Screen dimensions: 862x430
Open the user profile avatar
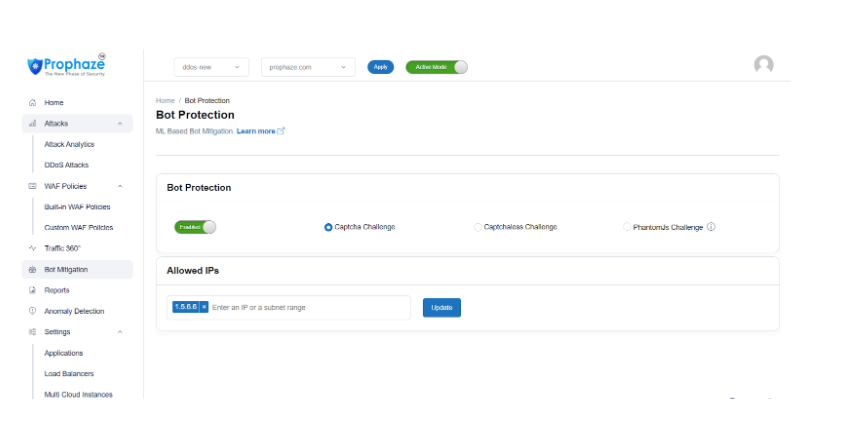(764, 66)
